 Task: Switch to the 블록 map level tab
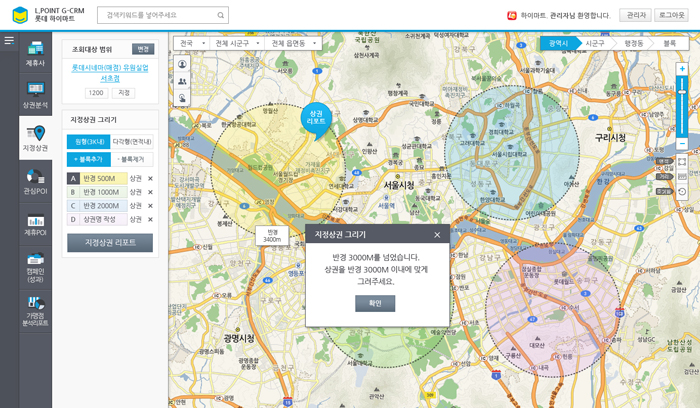(670, 43)
